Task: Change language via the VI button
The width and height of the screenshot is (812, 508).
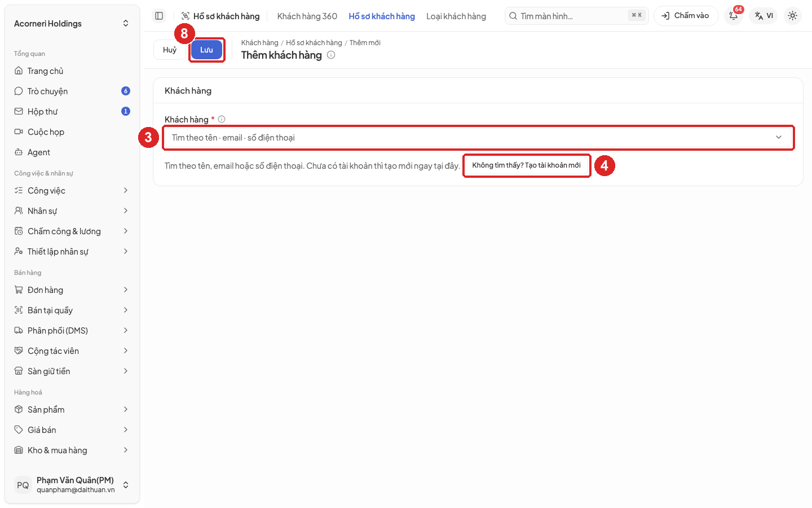Action: coord(764,16)
